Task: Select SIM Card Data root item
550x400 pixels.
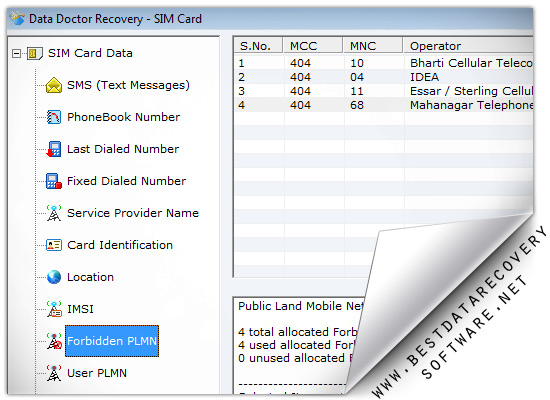Action: (90, 53)
